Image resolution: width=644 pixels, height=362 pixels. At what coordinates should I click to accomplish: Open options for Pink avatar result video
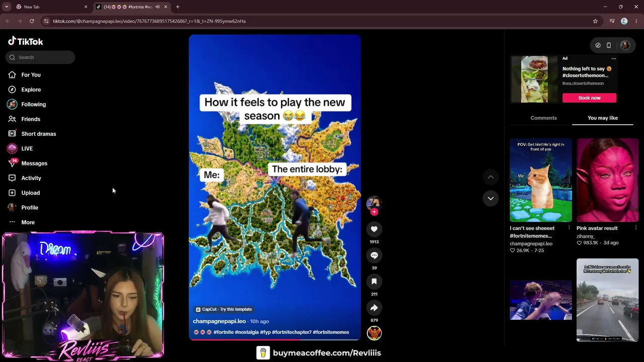636,228
